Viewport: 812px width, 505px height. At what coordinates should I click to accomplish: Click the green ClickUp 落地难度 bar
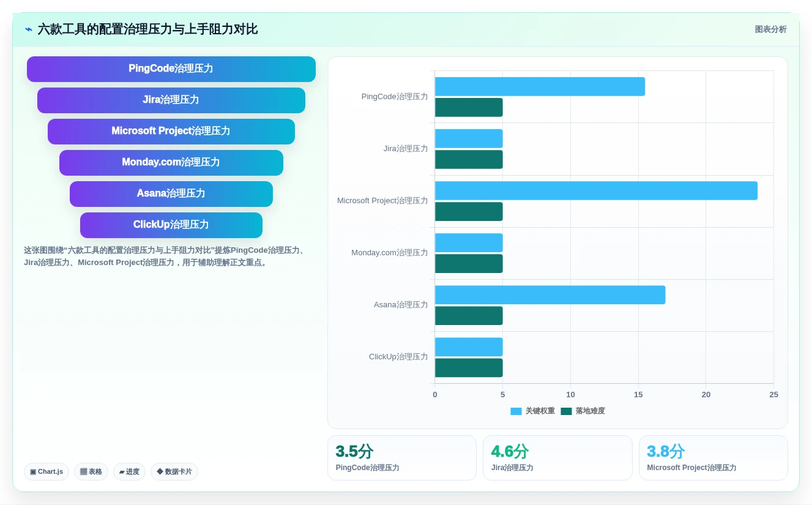[x=469, y=368]
